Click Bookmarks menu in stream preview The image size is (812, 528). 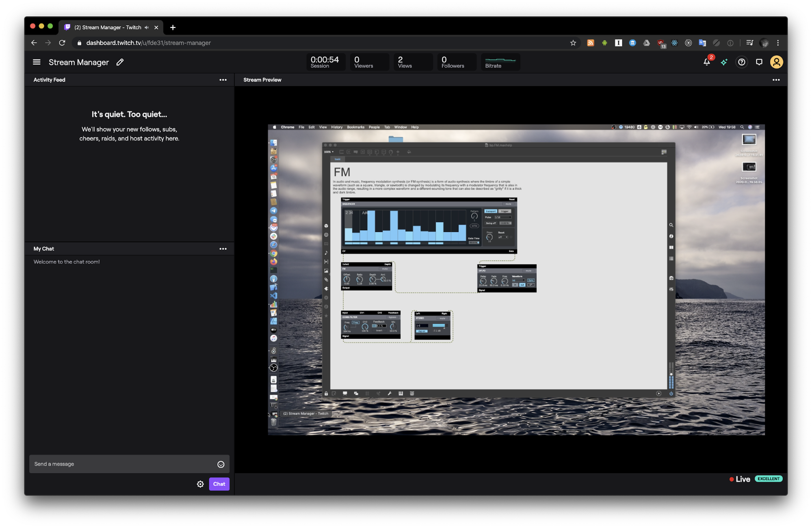[355, 127]
